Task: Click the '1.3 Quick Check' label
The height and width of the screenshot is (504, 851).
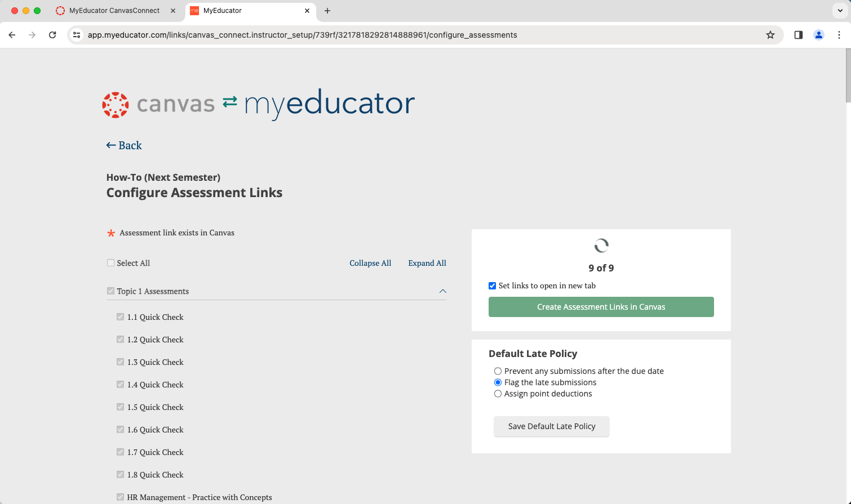Action: [x=156, y=362]
